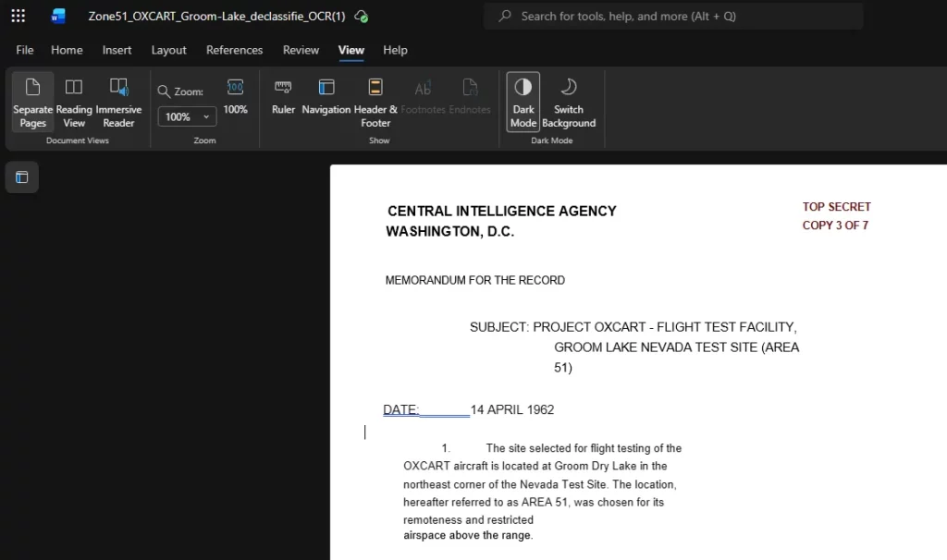The width and height of the screenshot is (947, 560).
Task: Toggle the Navigation pane
Action: click(x=326, y=96)
